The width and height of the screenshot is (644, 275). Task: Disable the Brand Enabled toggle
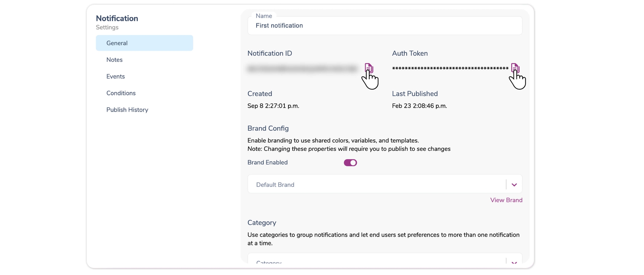pyautogui.click(x=350, y=163)
